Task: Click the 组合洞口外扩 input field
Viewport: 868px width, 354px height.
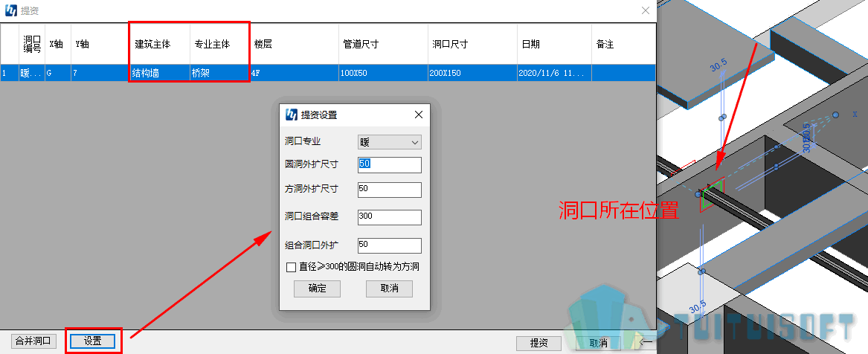Action: tap(390, 245)
